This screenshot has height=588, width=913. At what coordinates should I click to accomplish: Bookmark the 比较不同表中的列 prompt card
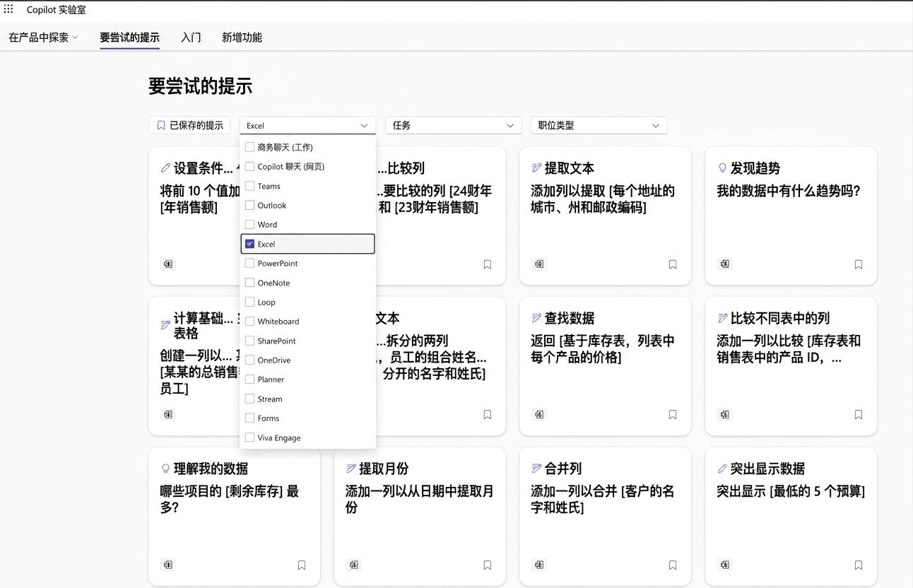tap(859, 415)
